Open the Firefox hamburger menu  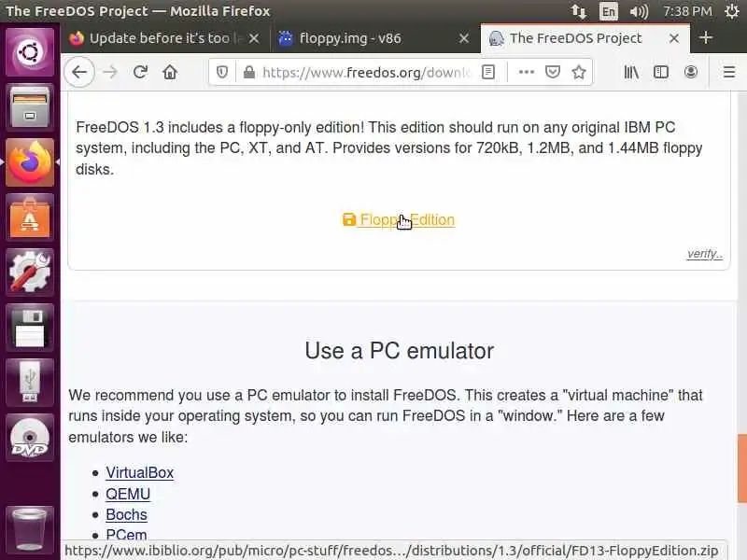pos(729,73)
